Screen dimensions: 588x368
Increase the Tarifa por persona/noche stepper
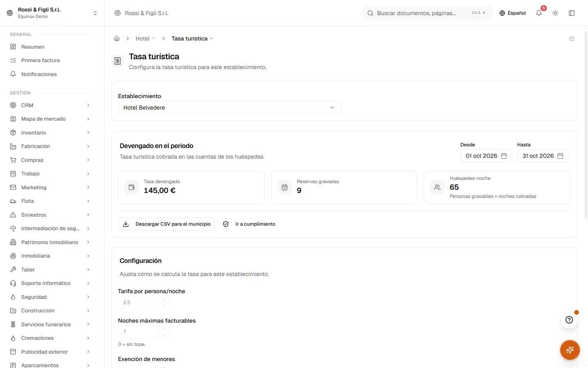(164, 300)
